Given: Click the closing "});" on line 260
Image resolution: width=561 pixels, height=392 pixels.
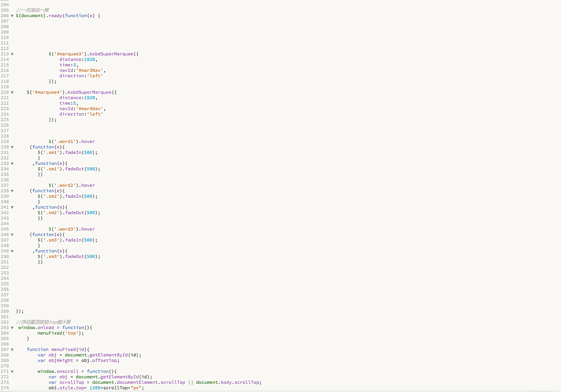Looking at the screenshot, I should (x=20, y=311).
